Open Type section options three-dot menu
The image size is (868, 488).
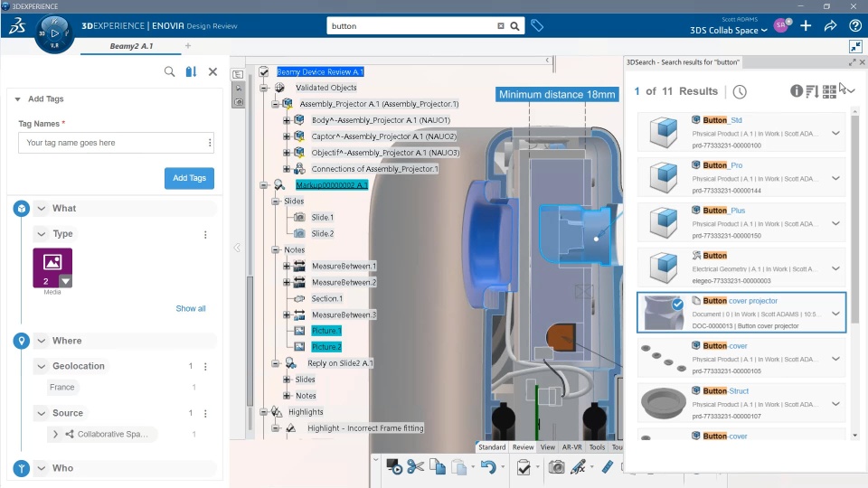click(x=205, y=235)
